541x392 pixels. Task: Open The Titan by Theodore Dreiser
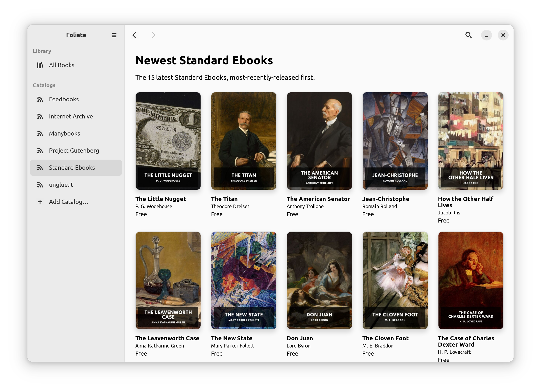click(x=244, y=141)
